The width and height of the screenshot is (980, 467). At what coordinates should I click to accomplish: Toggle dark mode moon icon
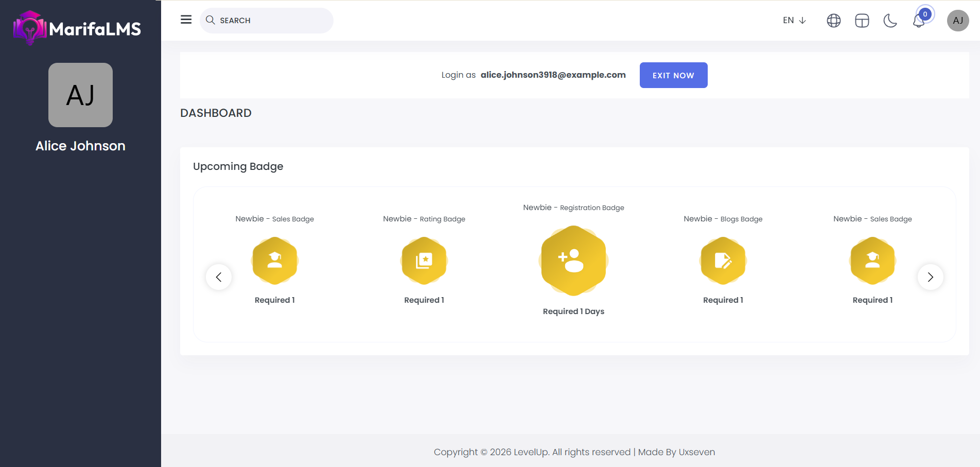pos(890,21)
